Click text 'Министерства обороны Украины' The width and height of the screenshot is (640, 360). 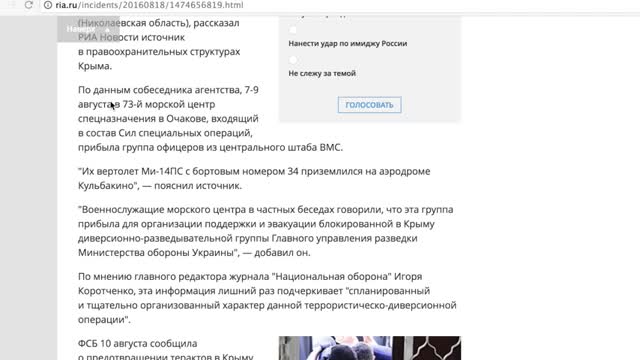[x=156, y=253]
